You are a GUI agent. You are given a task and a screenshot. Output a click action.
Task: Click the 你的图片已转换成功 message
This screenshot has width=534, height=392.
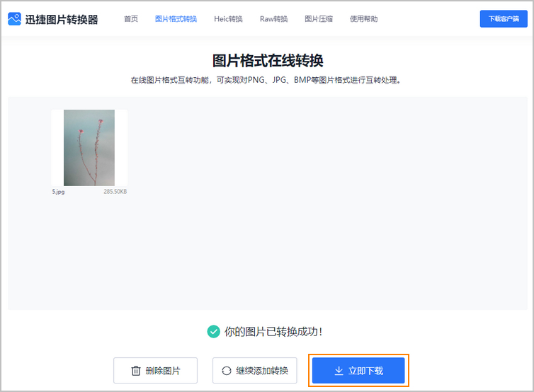coord(273,331)
